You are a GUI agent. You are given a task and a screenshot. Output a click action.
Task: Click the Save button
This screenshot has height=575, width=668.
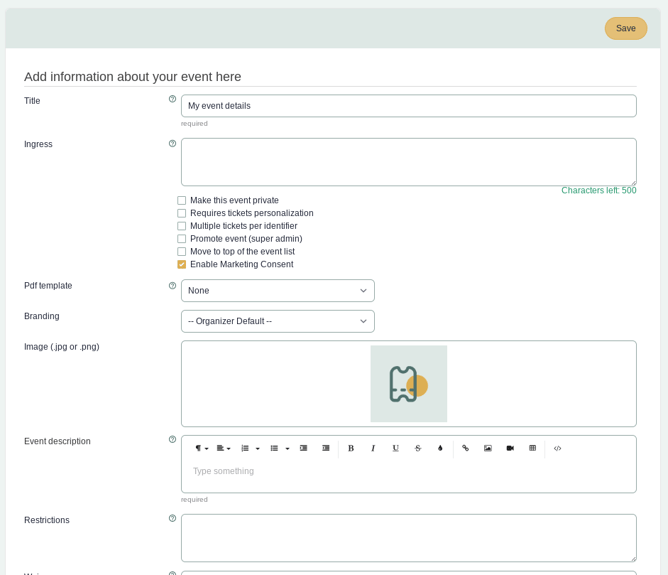click(x=625, y=28)
